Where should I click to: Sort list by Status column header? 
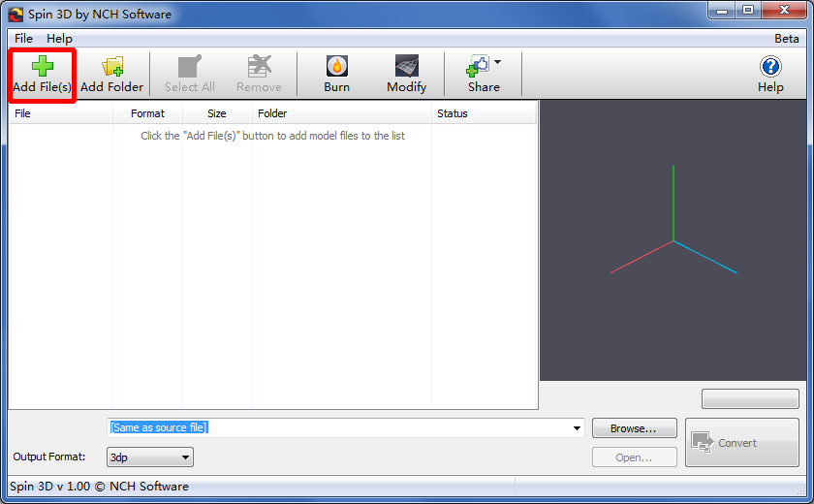pyautogui.click(x=484, y=113)
